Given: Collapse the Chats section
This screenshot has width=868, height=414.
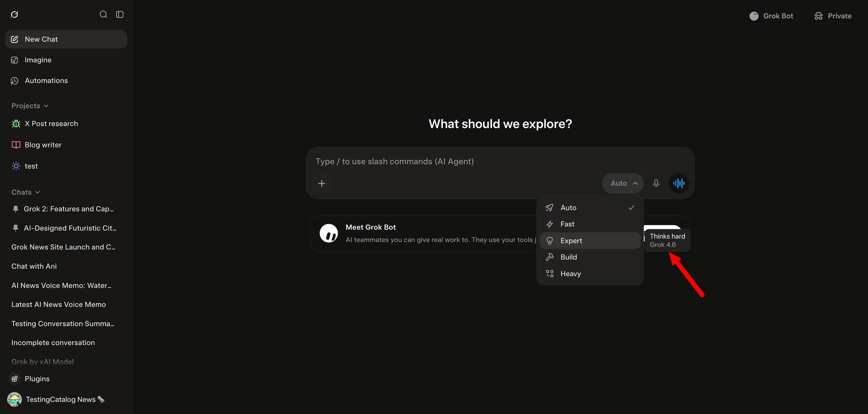Looking at the screenshot, I should pos(26,192).
